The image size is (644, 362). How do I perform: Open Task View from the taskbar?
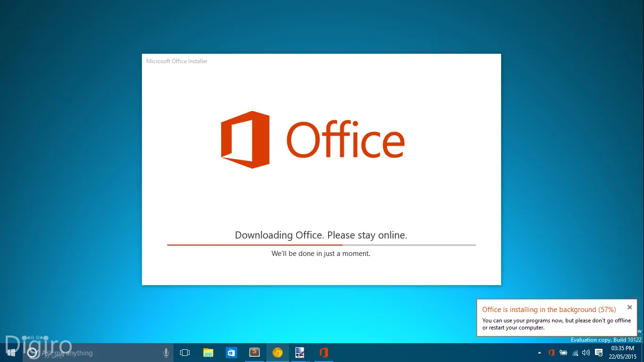[x=185, y=353]
